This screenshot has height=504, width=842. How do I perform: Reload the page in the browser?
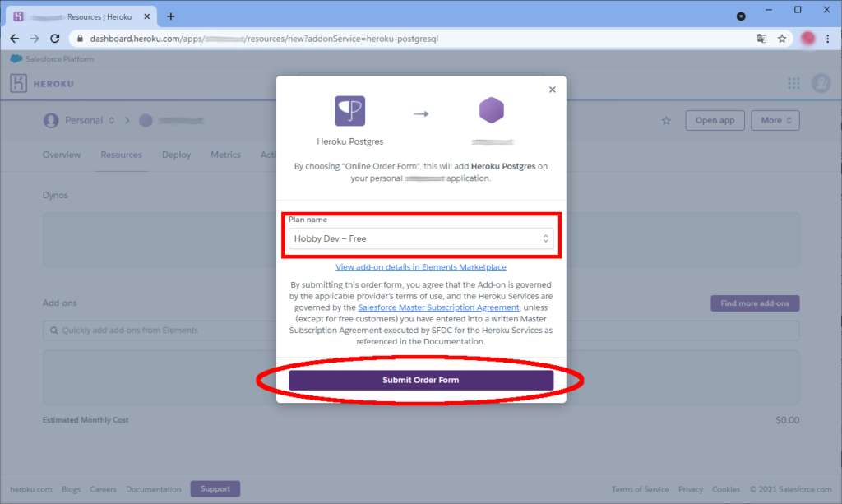[55, 39]
